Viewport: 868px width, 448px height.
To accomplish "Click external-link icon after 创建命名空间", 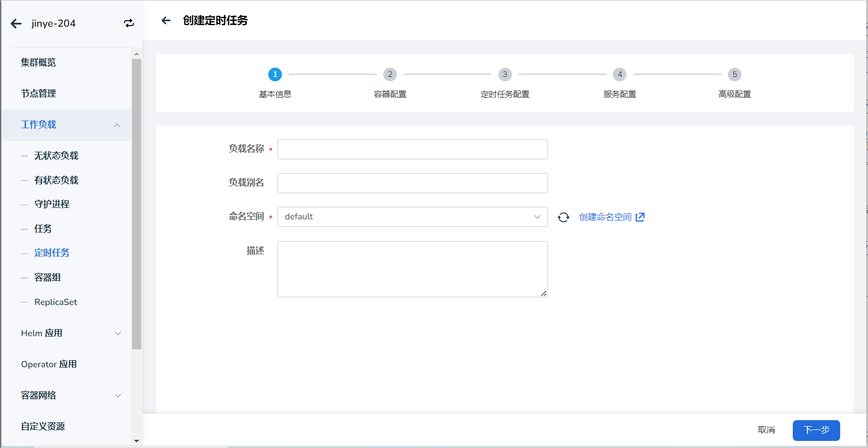I will pyautogui.click(x=640, y=217).
